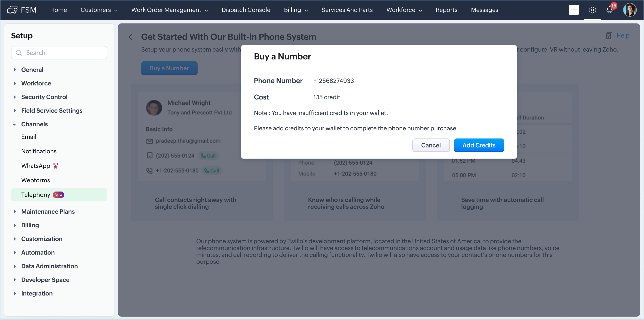644x320 pixels.
Task: Expand the Automation section
Action: [15, 253]
